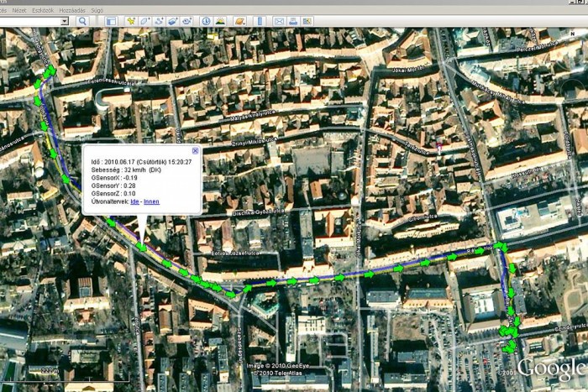Image resolution: width=588 pixels, height=392 pixels.
Task: Click the search magnifier button
Action: point(82,20)
